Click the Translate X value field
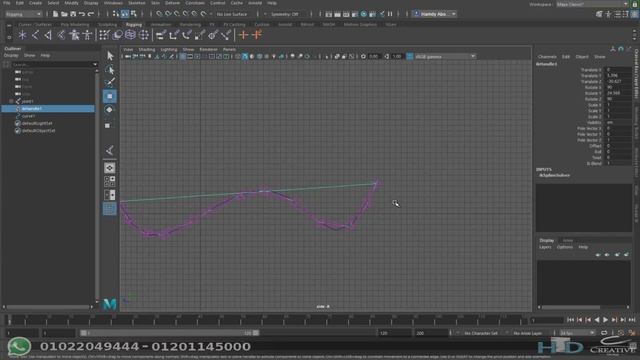 click(618, 70)
